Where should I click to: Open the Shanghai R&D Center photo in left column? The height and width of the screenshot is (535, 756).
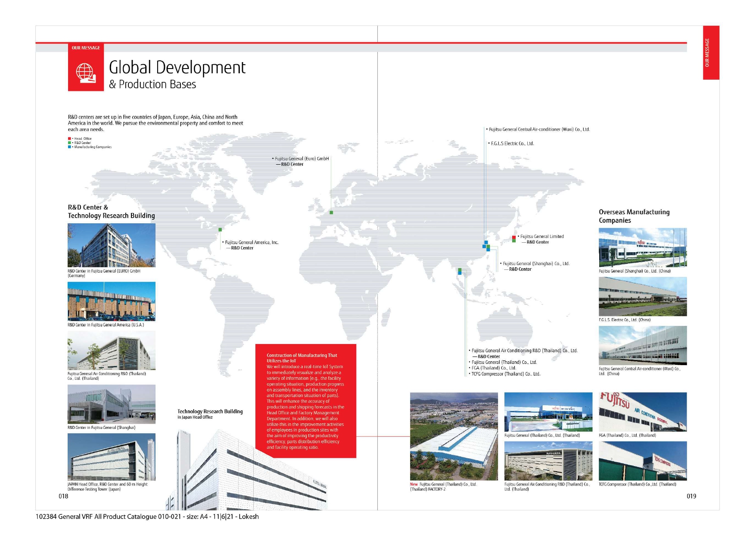coord(112,404)
